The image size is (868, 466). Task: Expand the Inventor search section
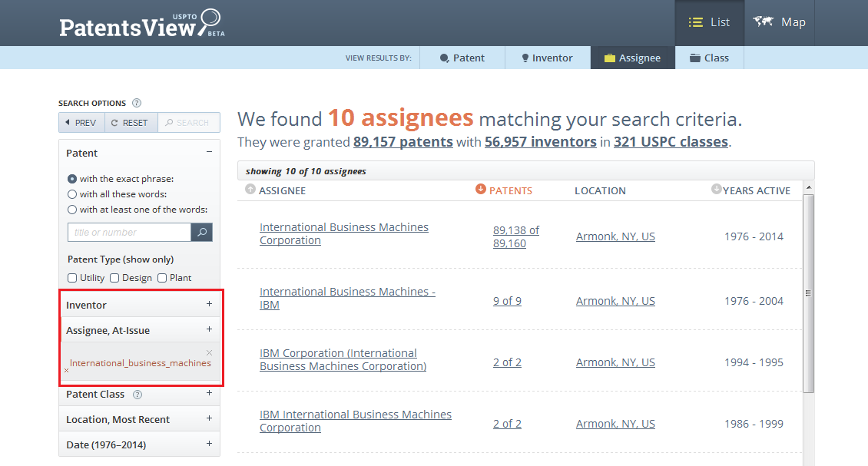coord(139,305)
